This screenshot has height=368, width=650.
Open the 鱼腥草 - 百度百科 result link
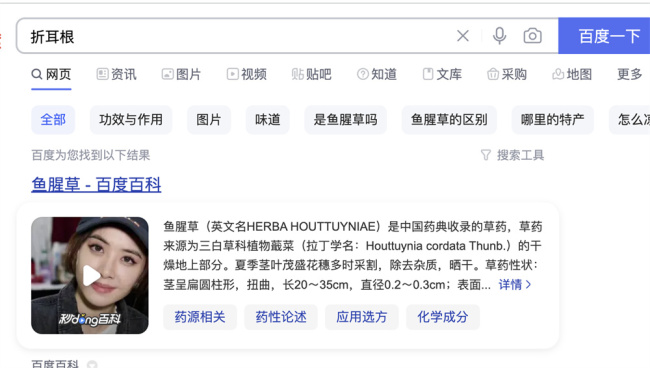coord(96,184)
